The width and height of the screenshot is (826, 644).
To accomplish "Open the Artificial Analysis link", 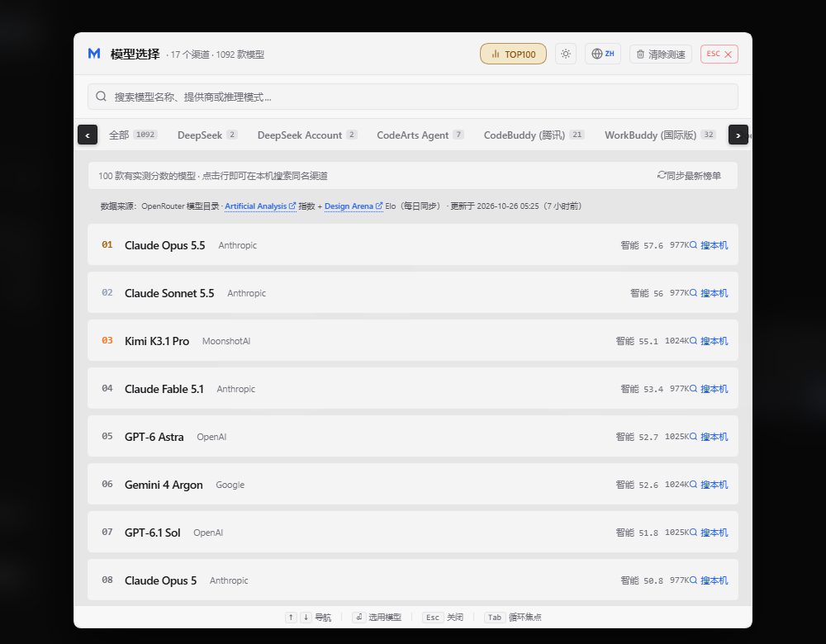I will click(x=260, y=206).
